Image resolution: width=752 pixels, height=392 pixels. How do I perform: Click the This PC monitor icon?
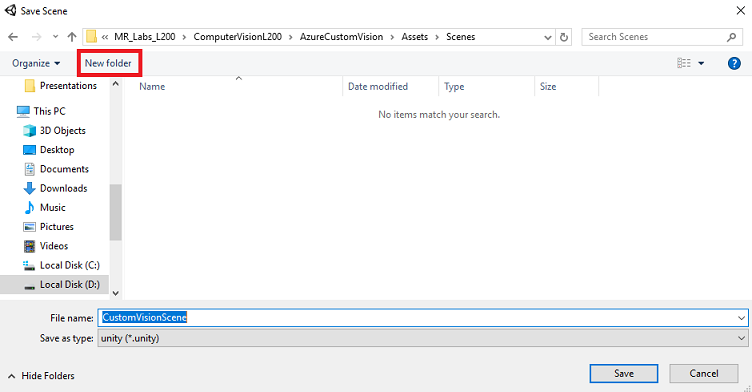click(x=23, y=111)
